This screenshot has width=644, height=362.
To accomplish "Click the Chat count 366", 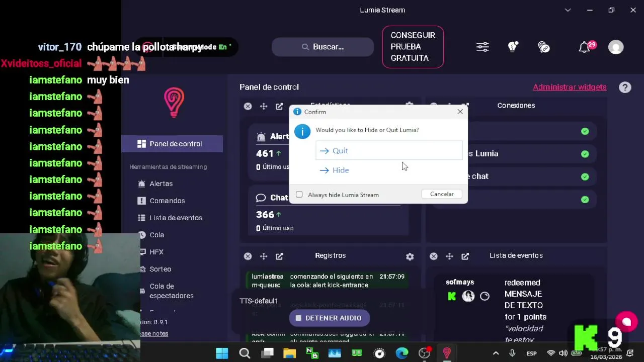I will click(265, 215).
